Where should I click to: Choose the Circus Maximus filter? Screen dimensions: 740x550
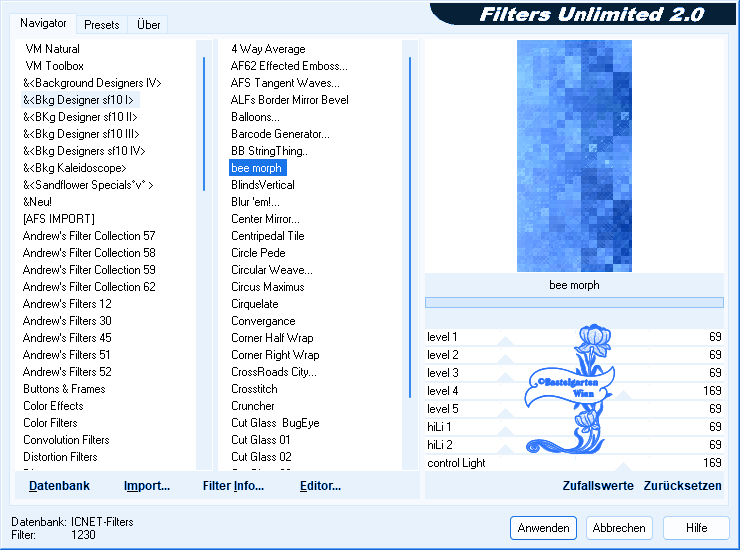[268, 287]
